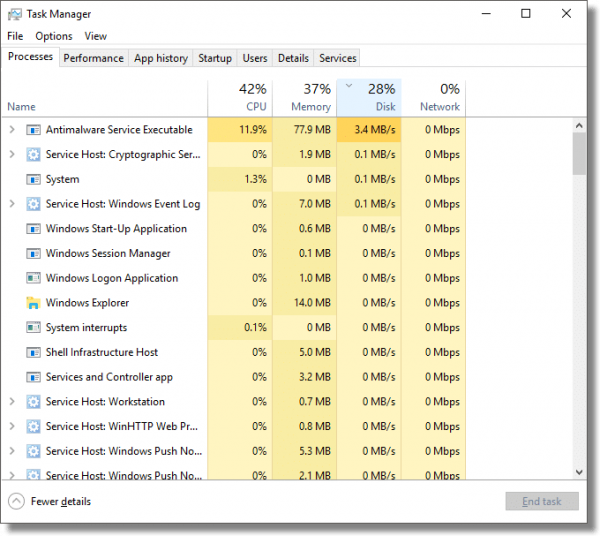Switch to the Performance tab
Screen dimensions: 600x536
click(x=94, y=58)
